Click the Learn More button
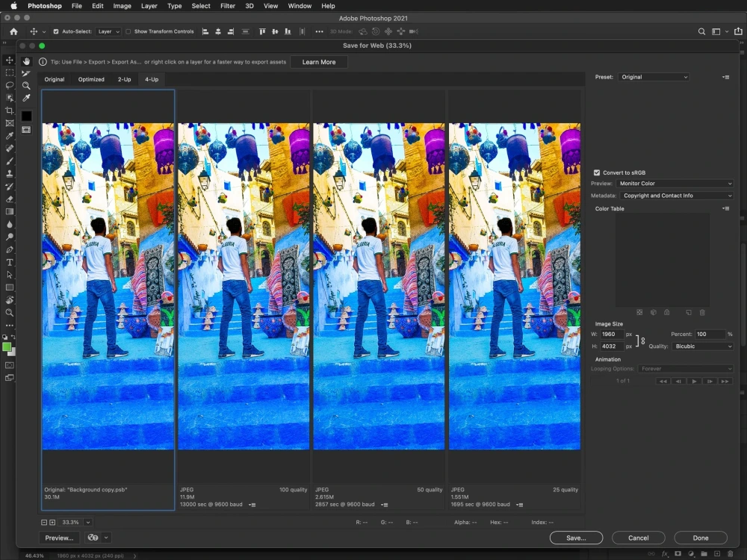This screenshot has width=747, height=560. pos(319,62)
